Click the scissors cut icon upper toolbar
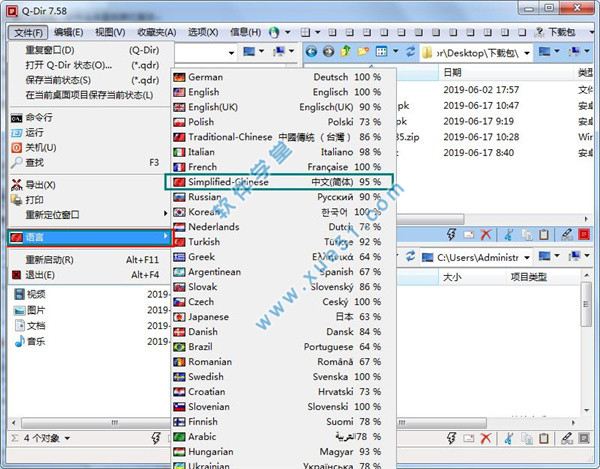Viewport: 600px width, 469px height. point(509,234)
